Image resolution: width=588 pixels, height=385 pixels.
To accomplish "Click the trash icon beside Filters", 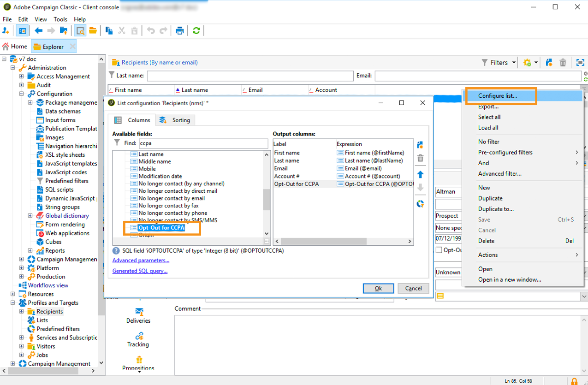I will tap(563, 63).
